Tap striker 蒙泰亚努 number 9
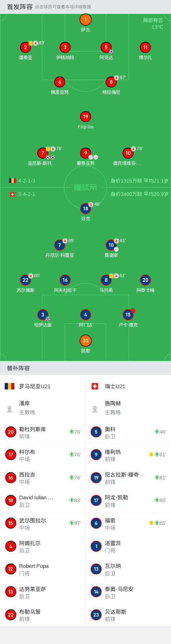This screenshot has height=644, width=171. [85, 153]
